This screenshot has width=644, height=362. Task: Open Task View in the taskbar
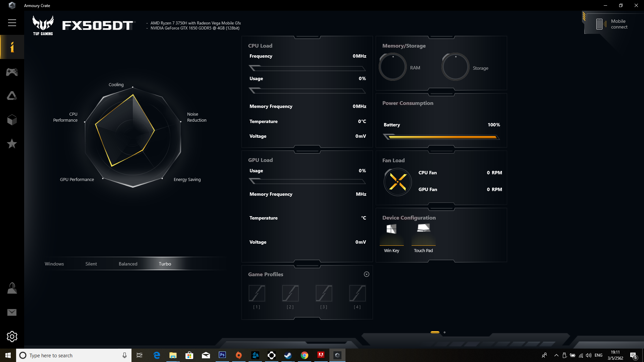pyautogui.click(x=140, y=355)
